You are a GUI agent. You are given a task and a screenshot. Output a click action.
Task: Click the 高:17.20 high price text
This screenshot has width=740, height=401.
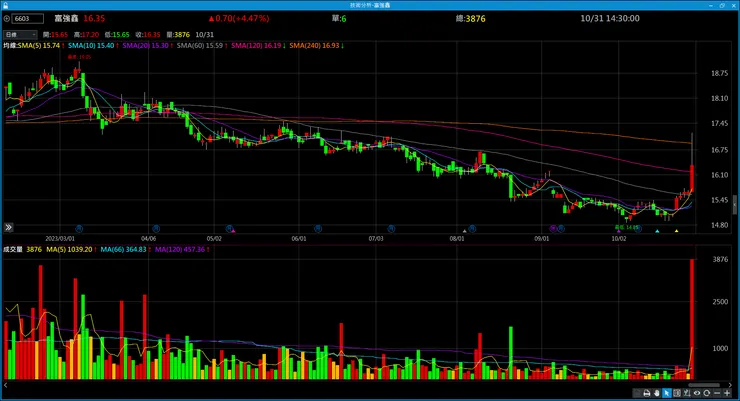coord(86,35)
